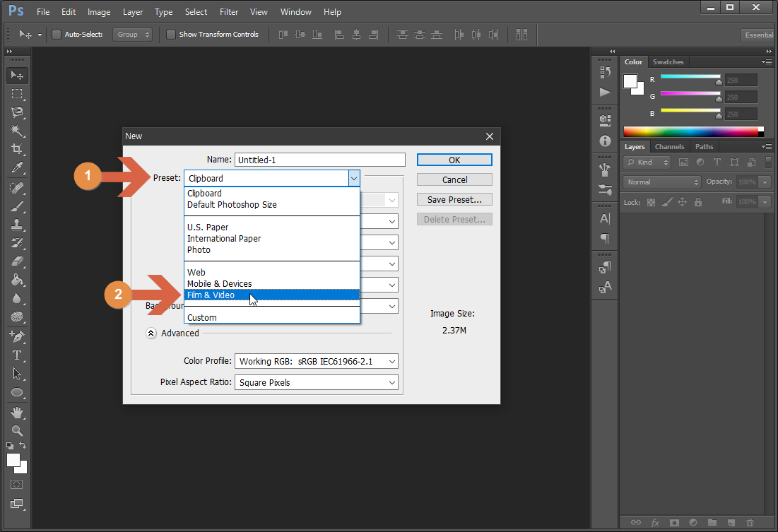Choose Film & Video preset

point(272,295)
